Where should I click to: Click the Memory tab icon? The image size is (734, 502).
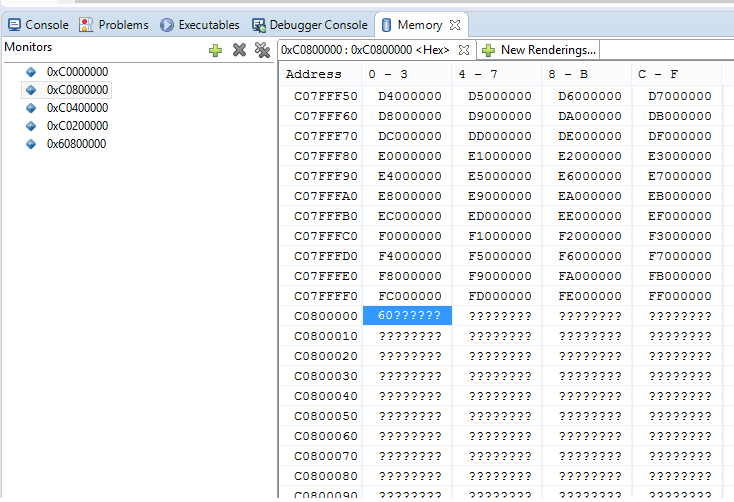(386, 25)
